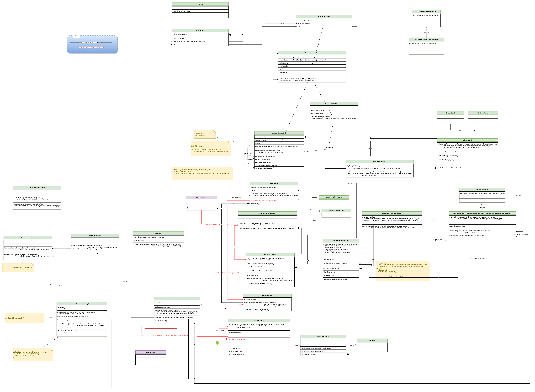Screen dimensions: 535x392
Task: Click the TcpListenSocket class header
Action: [482, 213]
